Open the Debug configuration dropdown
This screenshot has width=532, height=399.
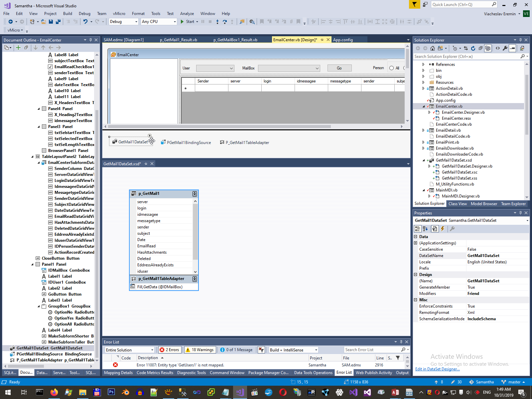(123, 22)
